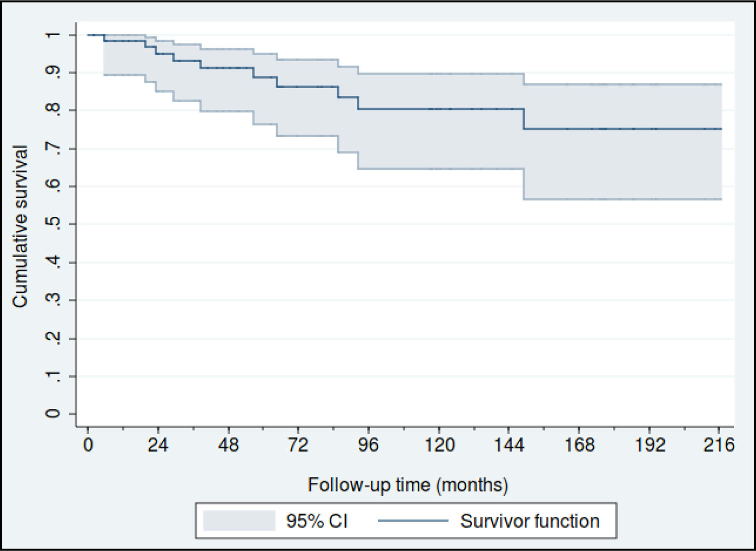
Task: Click the x-axis tick label 120
Action: click(x=439, y=445)
